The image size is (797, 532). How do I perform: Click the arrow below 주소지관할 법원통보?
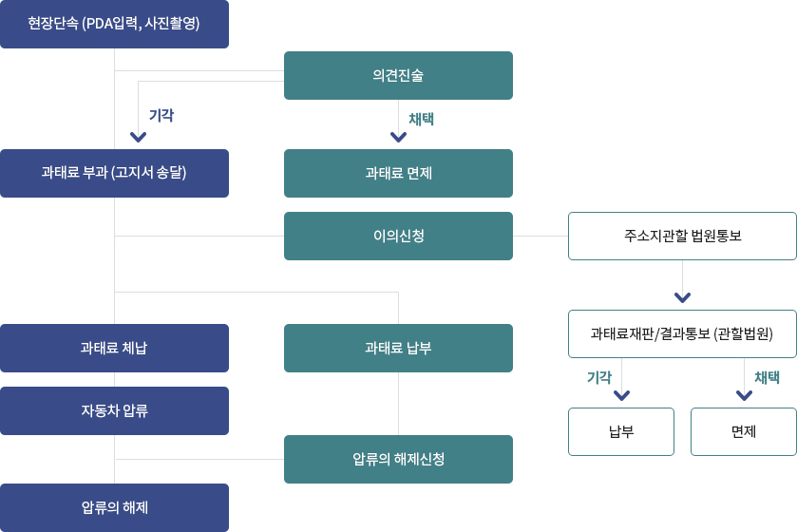coord(682,297)
